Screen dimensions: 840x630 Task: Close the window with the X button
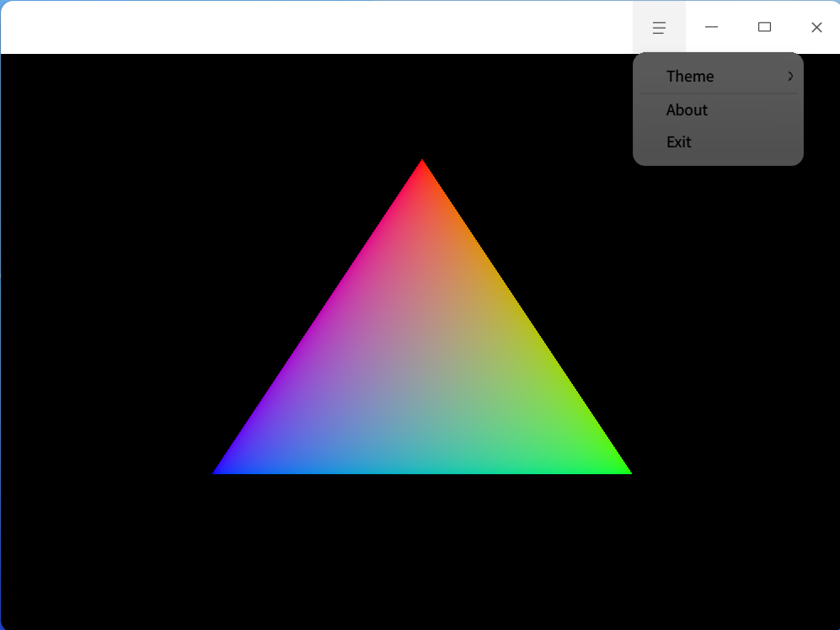816,27
